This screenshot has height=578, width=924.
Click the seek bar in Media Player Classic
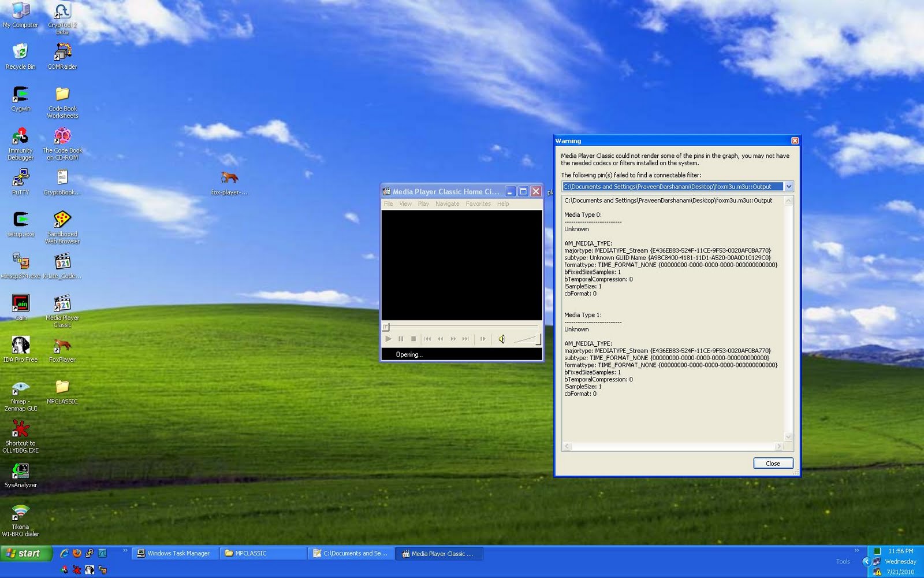click(x=461, y=327)
